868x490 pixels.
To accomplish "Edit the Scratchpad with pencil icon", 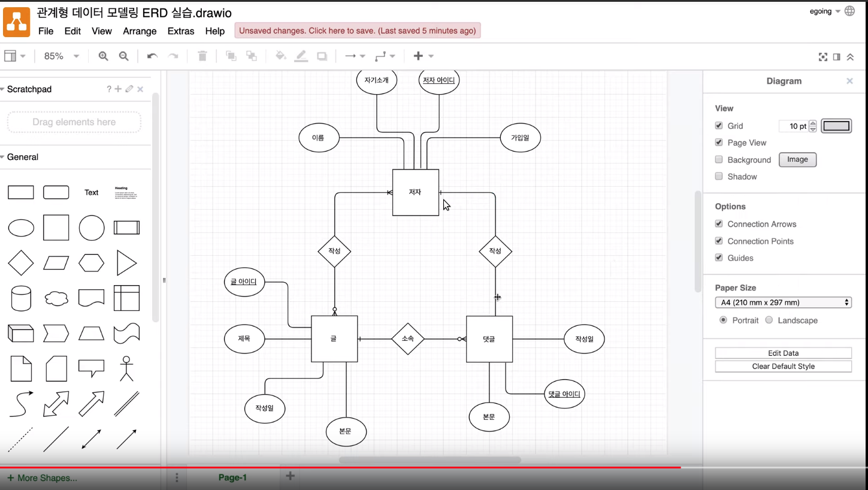I will pyautogui.click(x=129, y=89).
